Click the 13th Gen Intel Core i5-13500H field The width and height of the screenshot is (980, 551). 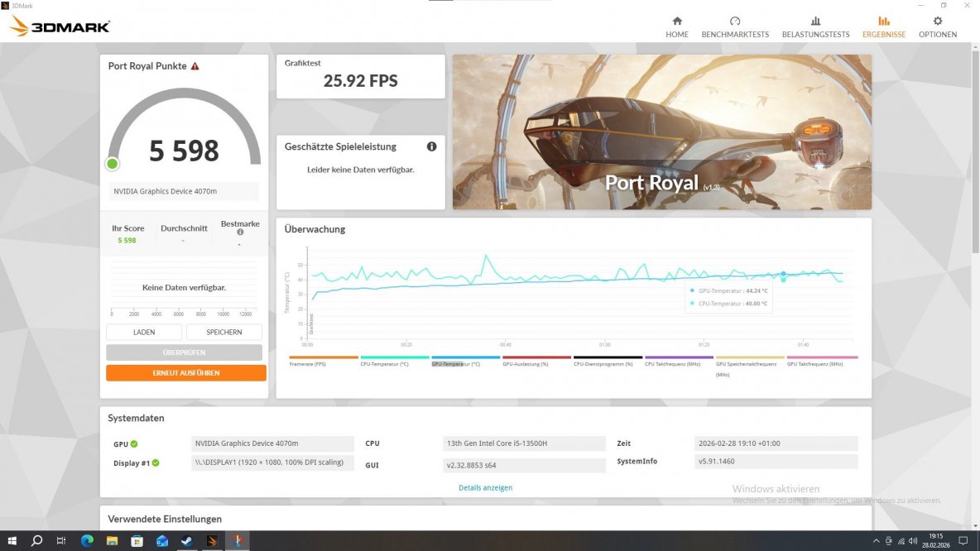click(x=524, y=443)
